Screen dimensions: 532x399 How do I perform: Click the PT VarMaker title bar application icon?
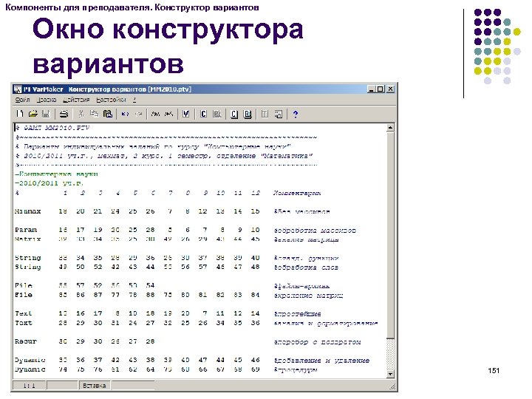coord(18,89)
